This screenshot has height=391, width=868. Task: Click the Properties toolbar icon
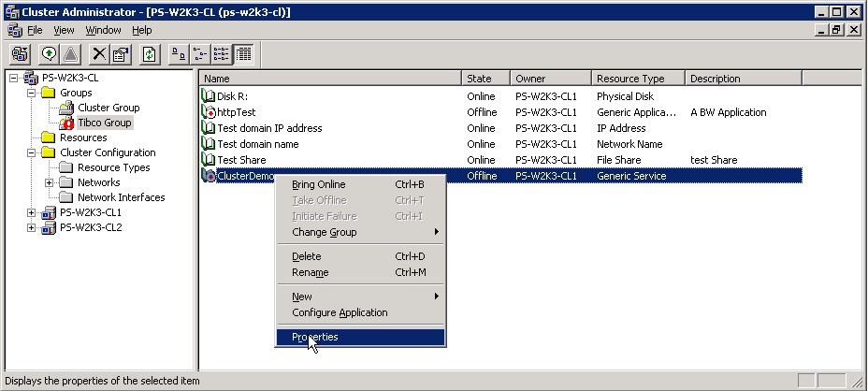(x=120, y=53)
